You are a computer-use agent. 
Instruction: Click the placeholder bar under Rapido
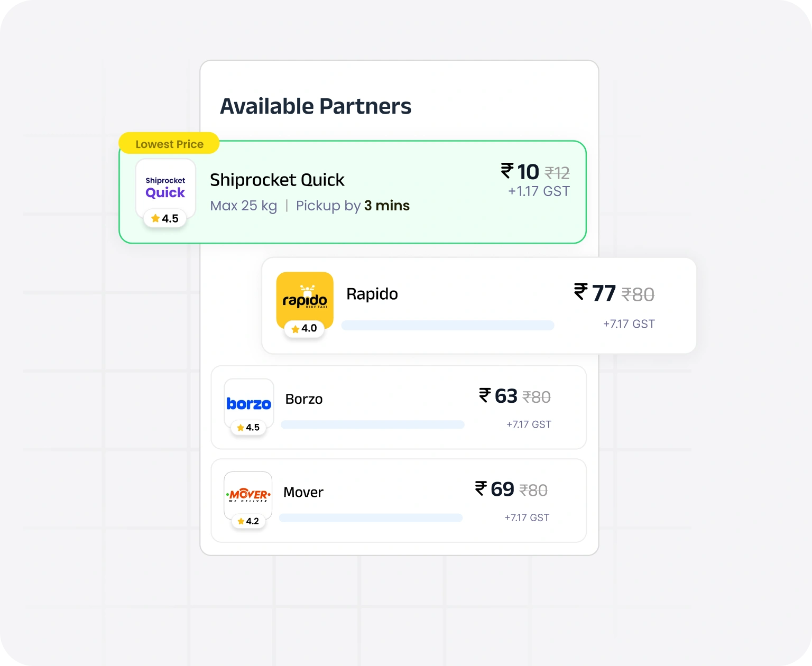tap(448, 326)
